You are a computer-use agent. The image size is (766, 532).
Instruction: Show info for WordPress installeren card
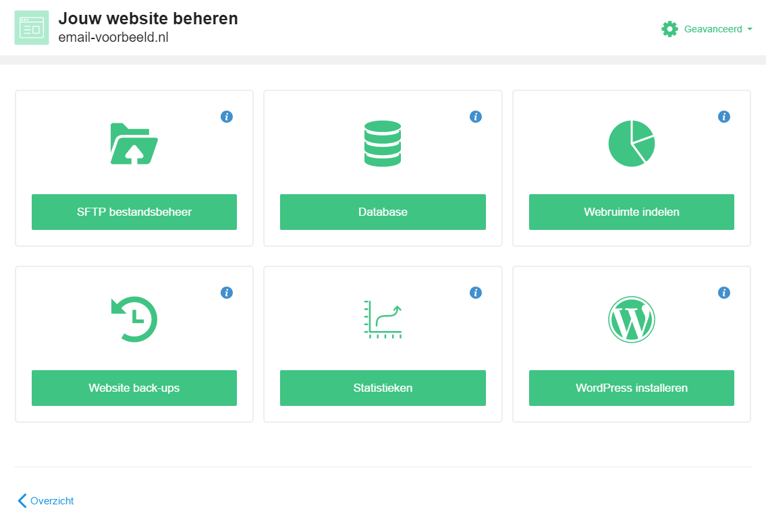(724, 293)
